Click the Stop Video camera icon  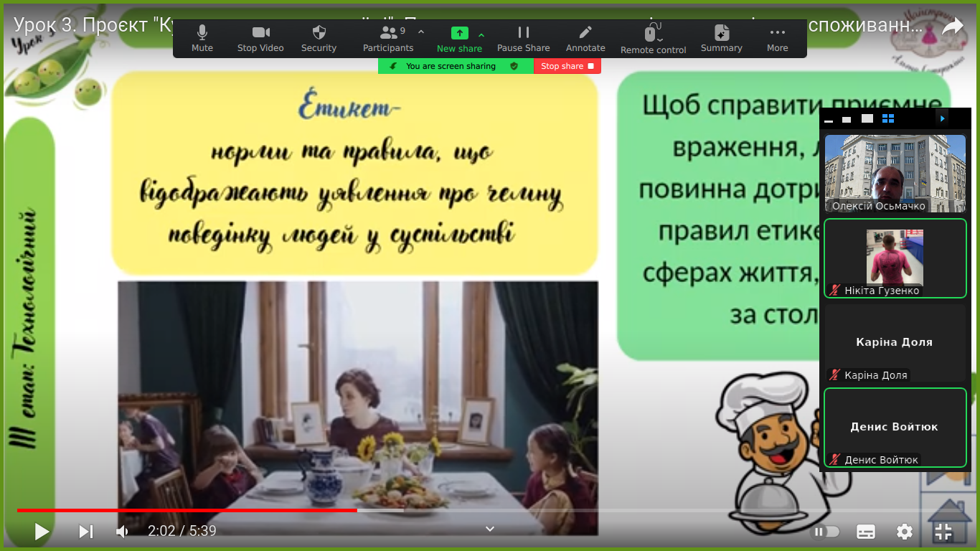click(x=260, y=33)
